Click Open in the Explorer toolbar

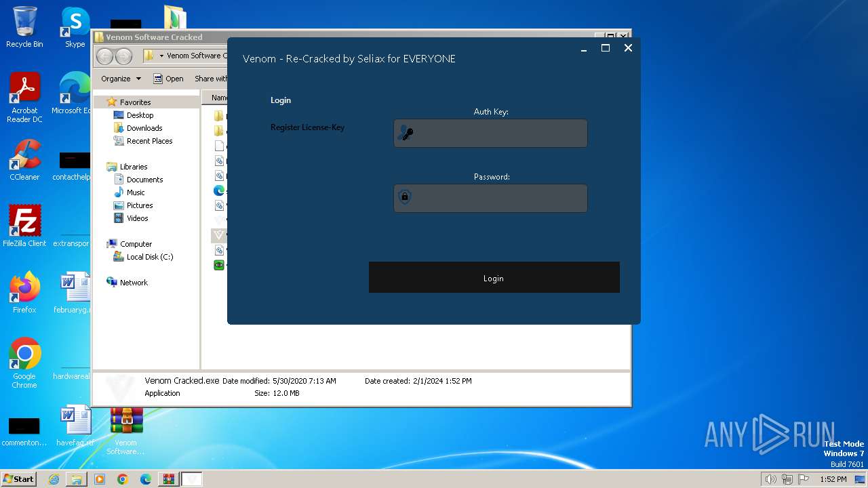click(x=168, y=79)
